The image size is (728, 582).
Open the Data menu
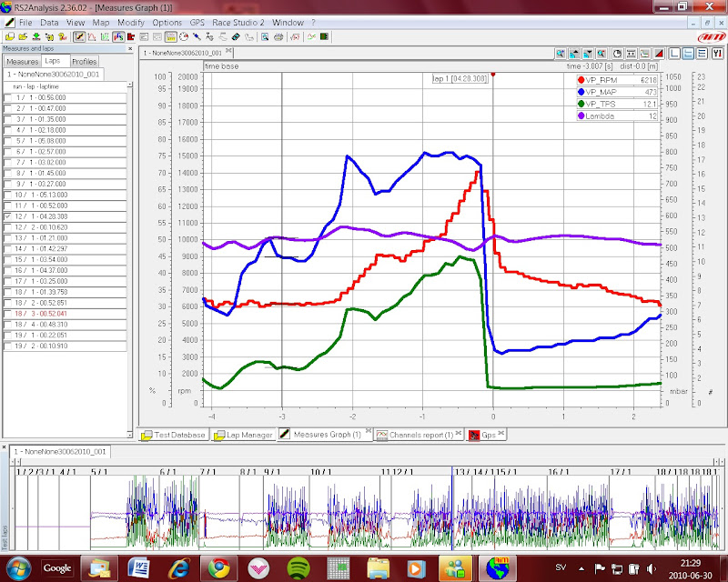click(49, 22)
